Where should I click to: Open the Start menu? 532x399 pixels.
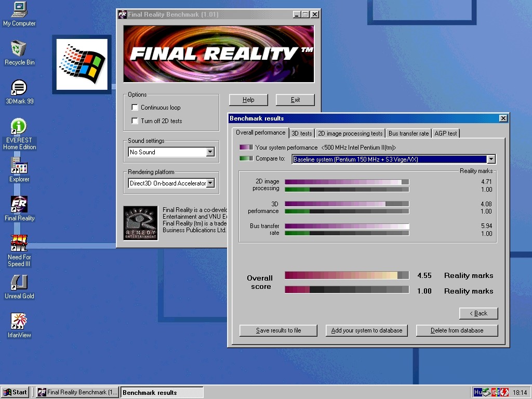[x=15, y=392]
